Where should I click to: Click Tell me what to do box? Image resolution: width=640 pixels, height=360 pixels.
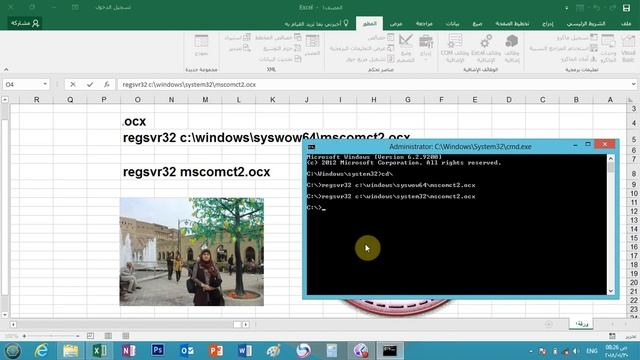[x=317, y=24]
